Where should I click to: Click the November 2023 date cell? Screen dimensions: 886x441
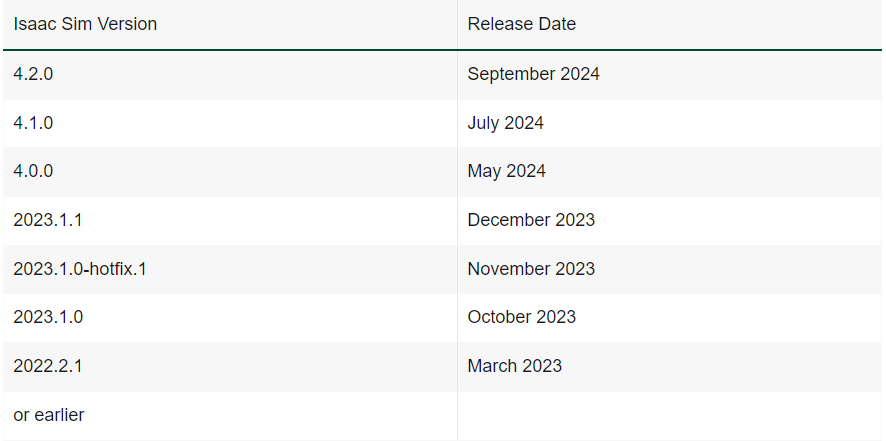(669, 269)
